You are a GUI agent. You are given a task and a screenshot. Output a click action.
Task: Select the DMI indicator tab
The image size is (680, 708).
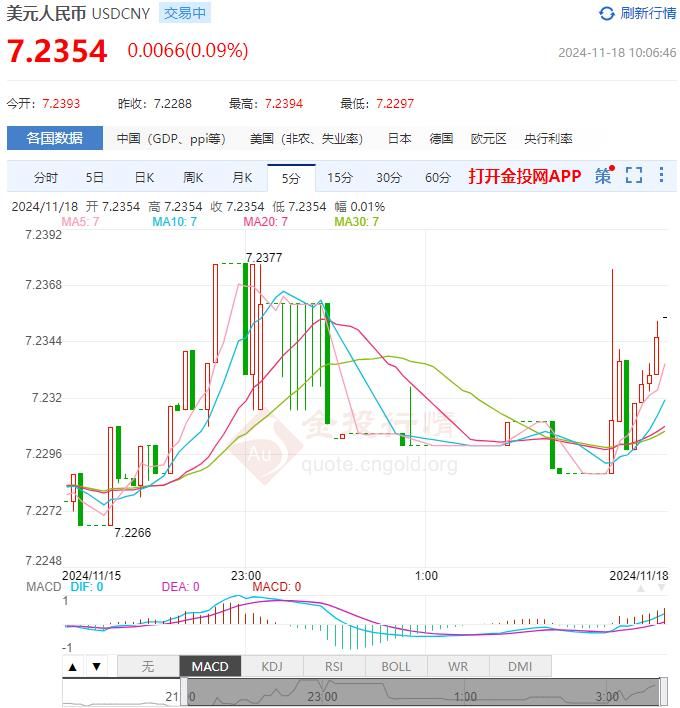coord(520,666)
